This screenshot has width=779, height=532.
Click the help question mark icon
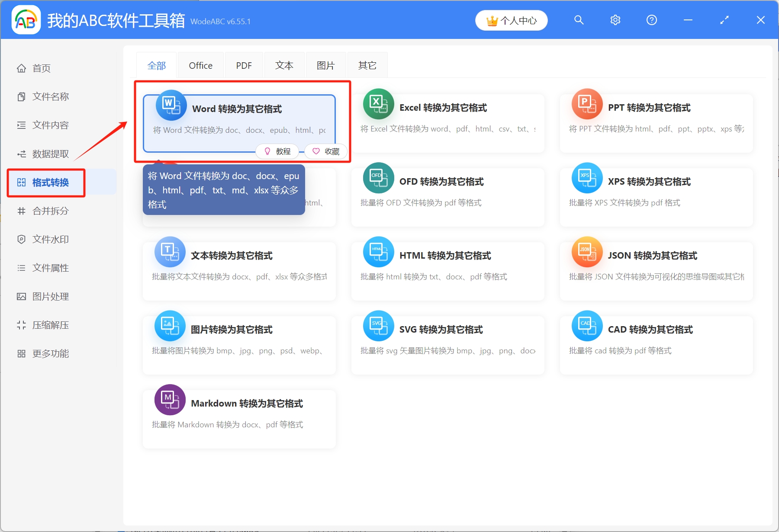click(651, 20)
